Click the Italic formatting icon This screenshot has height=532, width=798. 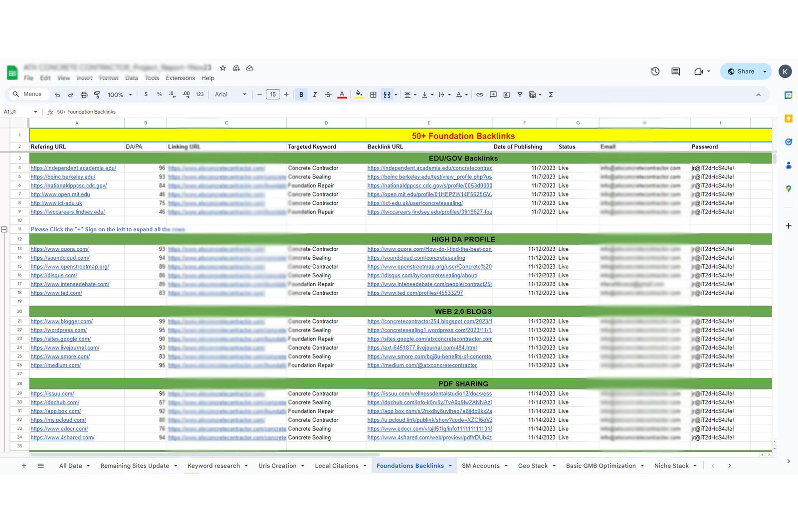[315, 95]
